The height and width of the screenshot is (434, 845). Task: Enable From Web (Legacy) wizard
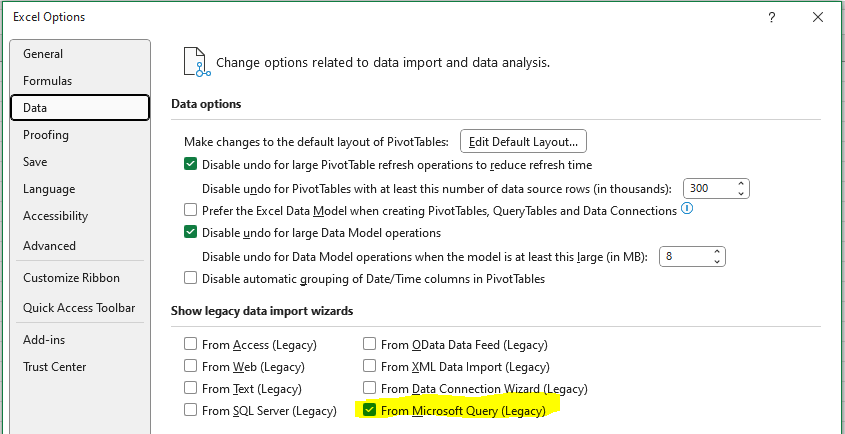tap(190, 366)
